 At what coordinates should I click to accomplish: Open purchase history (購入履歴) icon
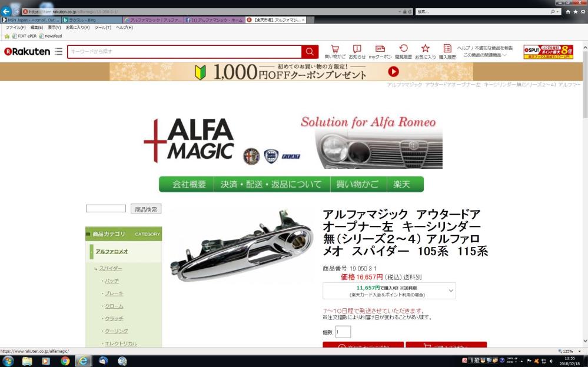tap(447, 52)
